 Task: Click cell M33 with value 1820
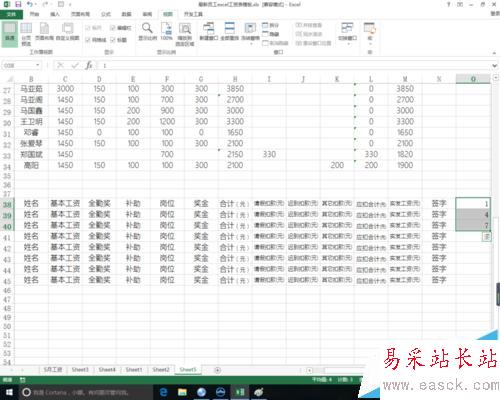tap(405, 154)
